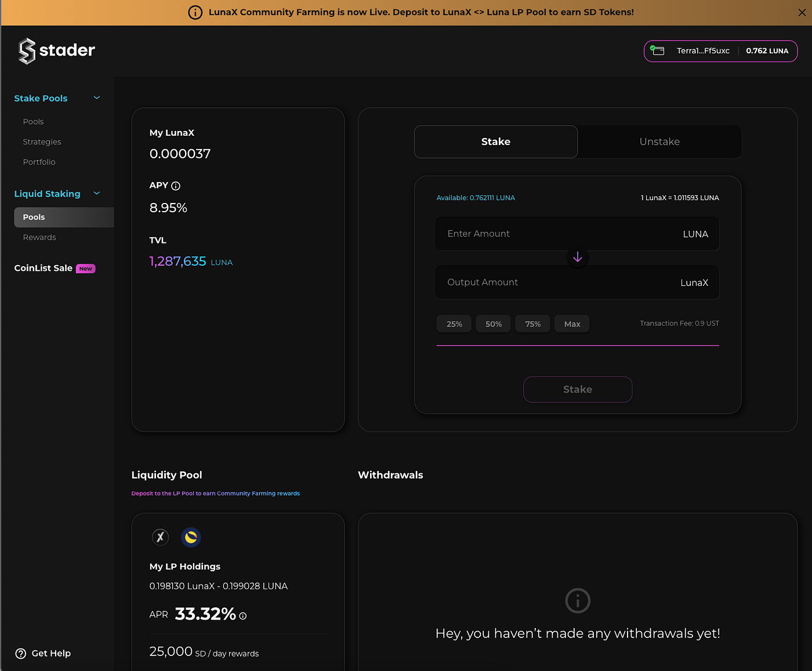Select the 75% amount button

pyautogui.click(x=533, y=324)
